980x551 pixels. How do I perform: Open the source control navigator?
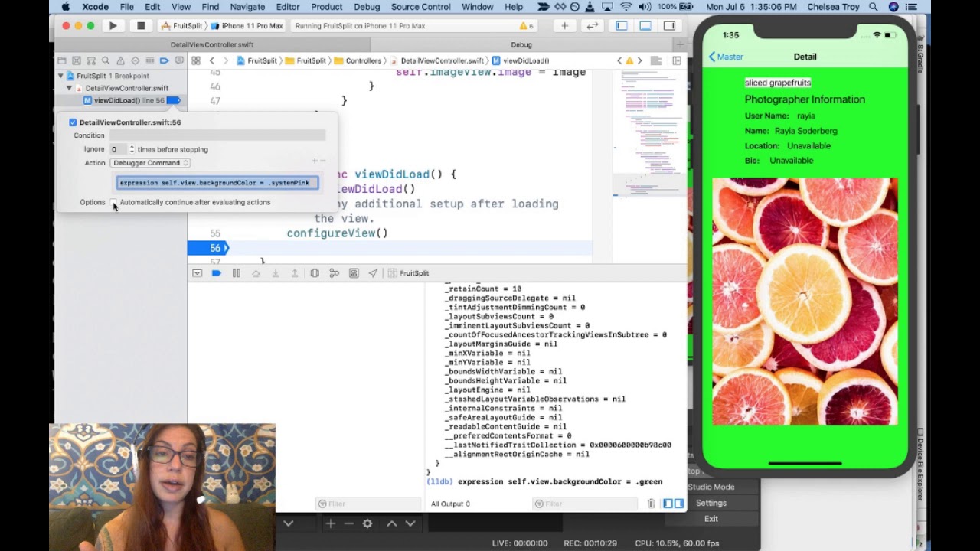pos(77,60)
